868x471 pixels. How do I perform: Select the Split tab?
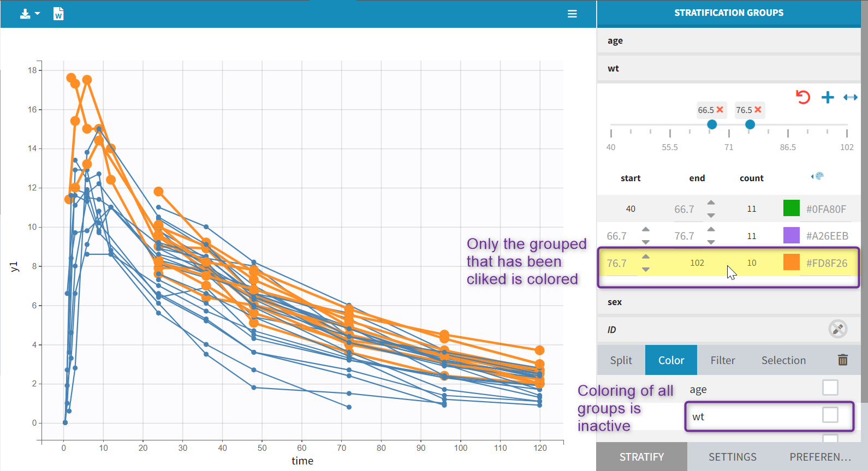pyautogui.click(x=621, y=360)
